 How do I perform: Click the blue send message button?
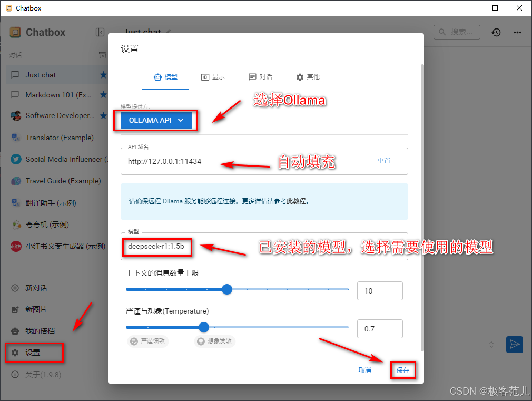click(x=515, y=345)
